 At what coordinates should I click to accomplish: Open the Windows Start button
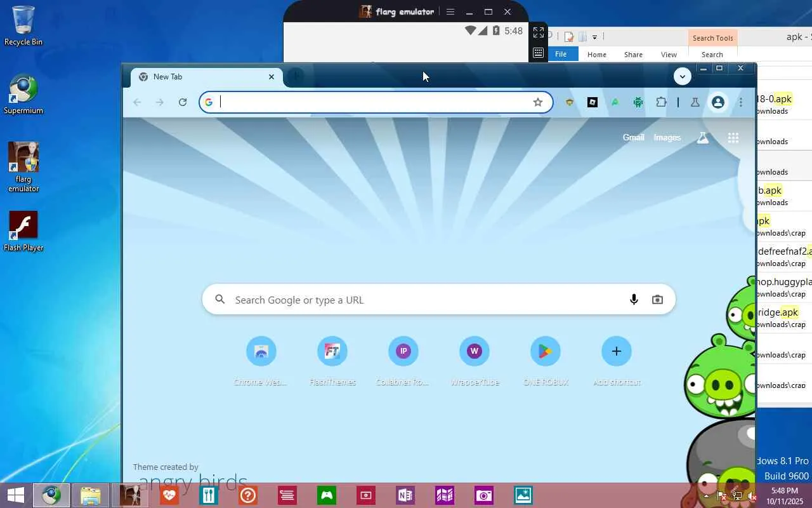[x=15, y=495]
